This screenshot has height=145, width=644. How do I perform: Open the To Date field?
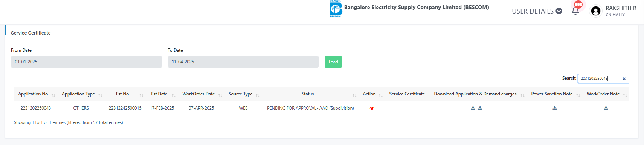pyautogui.click(x=243, y=62)
